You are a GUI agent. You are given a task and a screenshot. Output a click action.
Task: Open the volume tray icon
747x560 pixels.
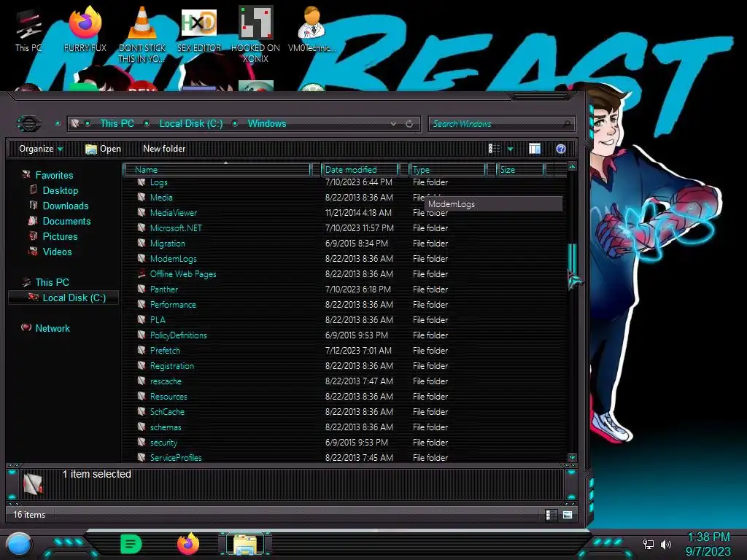click(x=665, y=544)
